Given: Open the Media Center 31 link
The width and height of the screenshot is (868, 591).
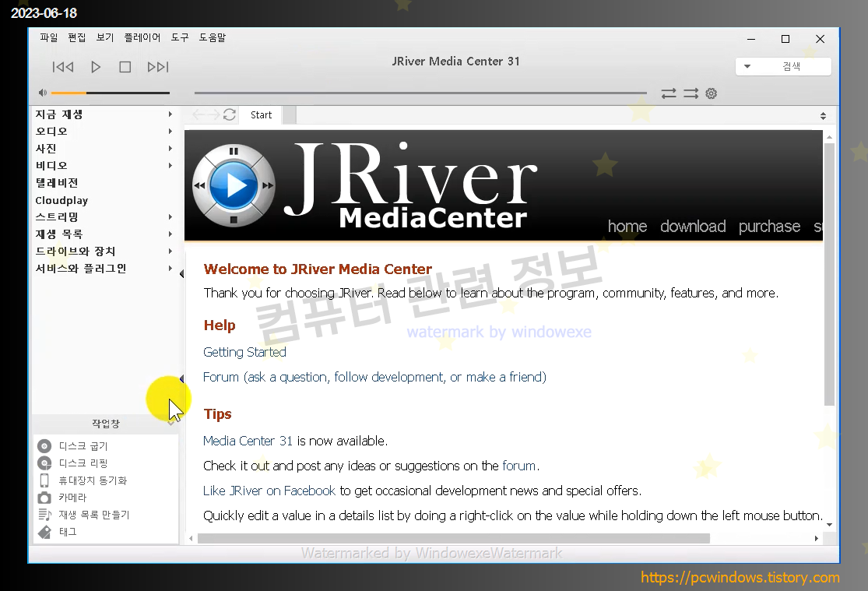Looking at the screenshot, I should 248,441.
